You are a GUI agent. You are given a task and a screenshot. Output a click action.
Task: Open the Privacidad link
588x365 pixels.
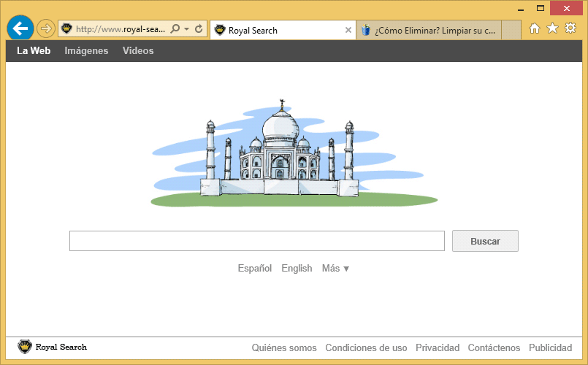coord(438,347)
